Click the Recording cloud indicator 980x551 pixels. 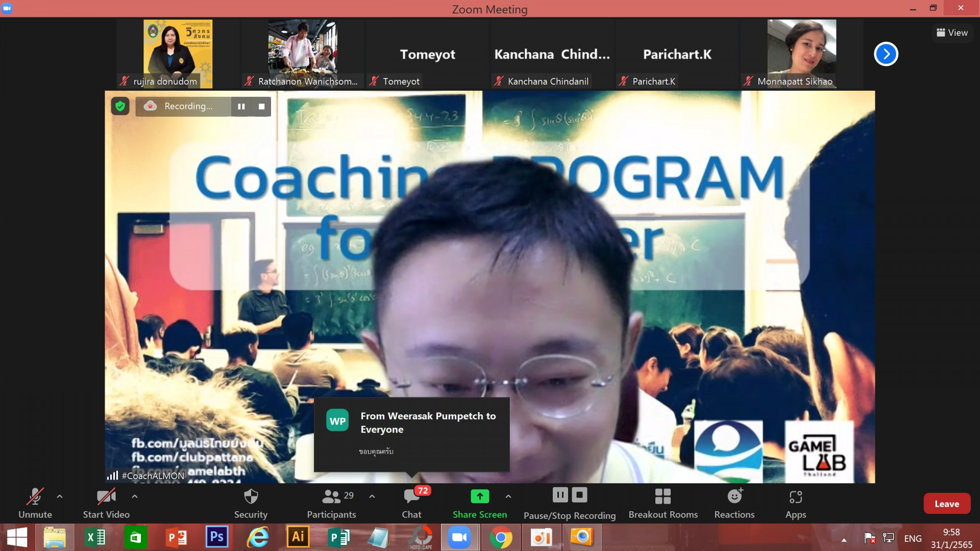(150, 106)
